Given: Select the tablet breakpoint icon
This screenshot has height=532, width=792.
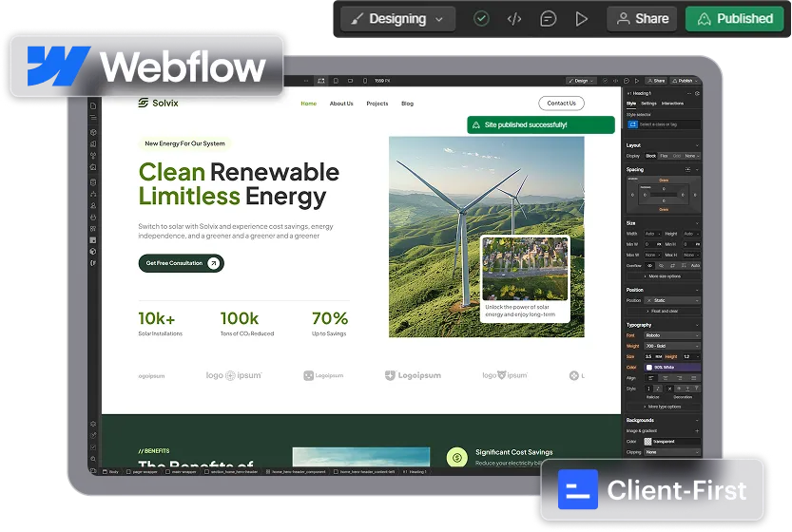Looking at the screenshot, I should (x=336, y=81).
